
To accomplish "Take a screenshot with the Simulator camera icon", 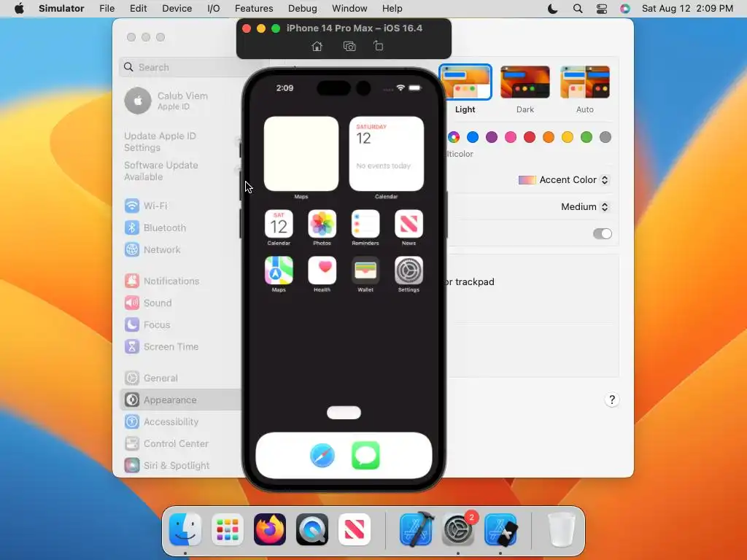I will (349, 46).
